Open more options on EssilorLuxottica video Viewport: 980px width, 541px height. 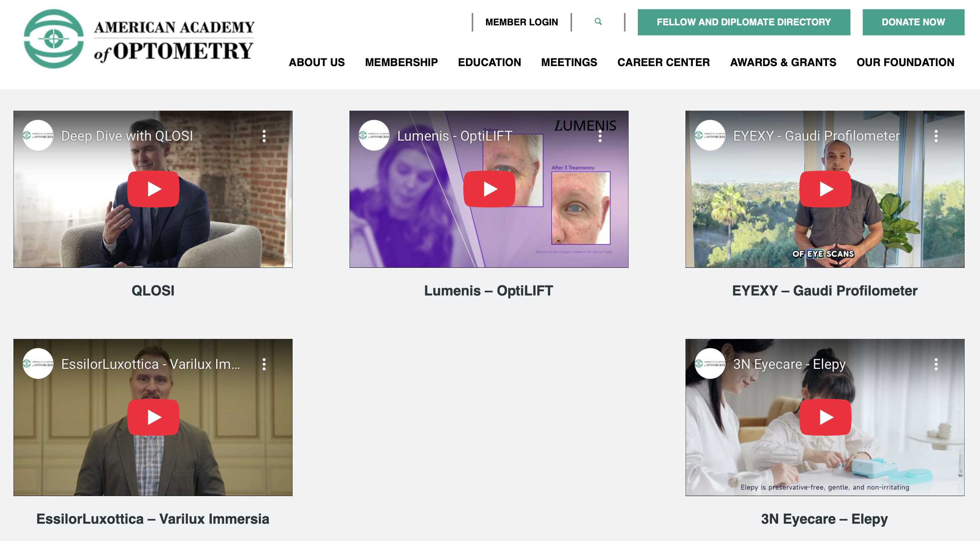click(264, 364)
